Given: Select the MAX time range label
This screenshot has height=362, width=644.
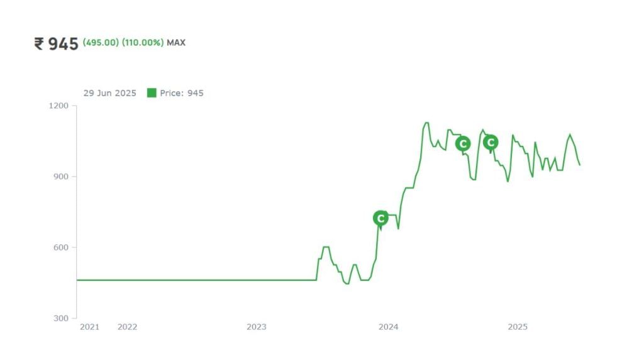Looking at the screenshot, I should pyautogui.click(x=176, y=43).
